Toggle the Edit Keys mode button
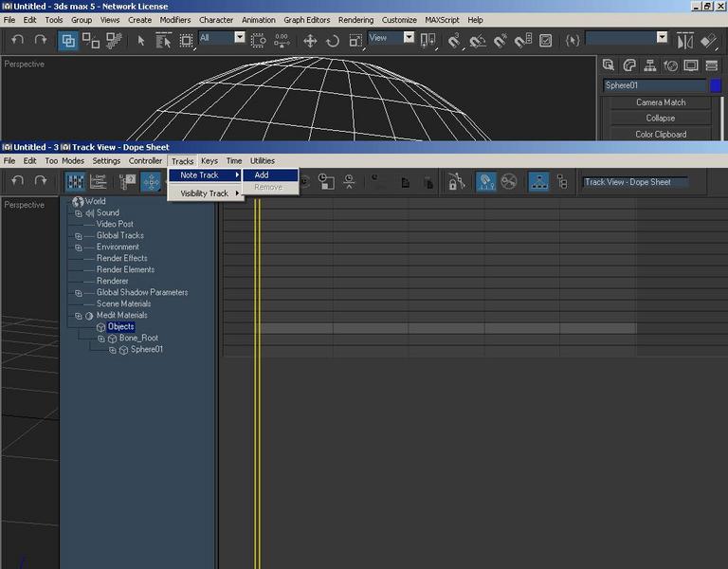The height and width of the screenshot is (569, 728). click(x=75, y=182)
